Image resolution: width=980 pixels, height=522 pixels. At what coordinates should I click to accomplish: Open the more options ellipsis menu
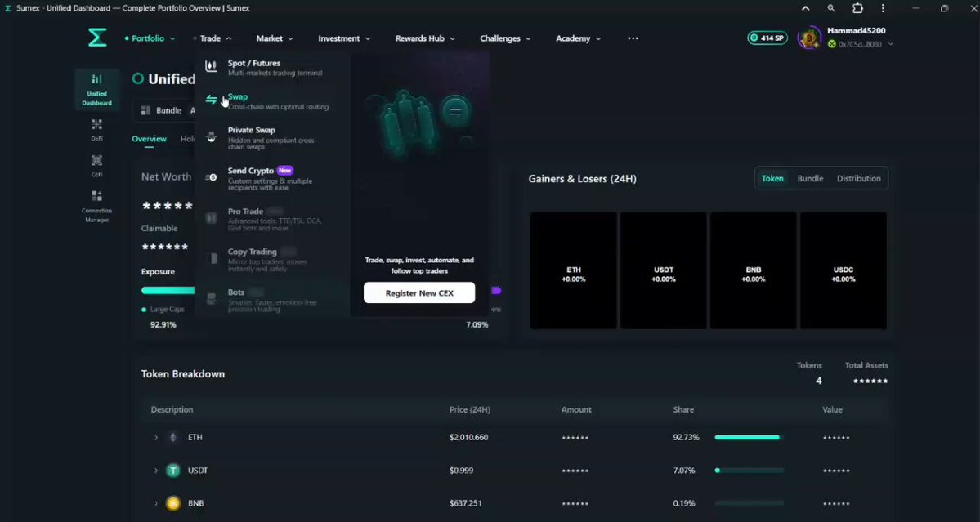(633, 38)
